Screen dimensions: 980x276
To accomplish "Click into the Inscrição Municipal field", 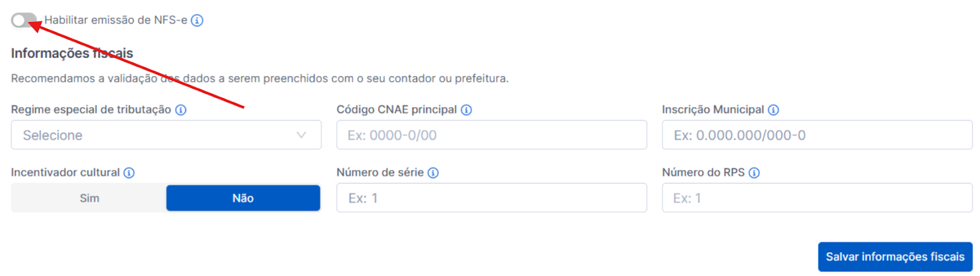I will pyautogui.click(x=816, y=135).
